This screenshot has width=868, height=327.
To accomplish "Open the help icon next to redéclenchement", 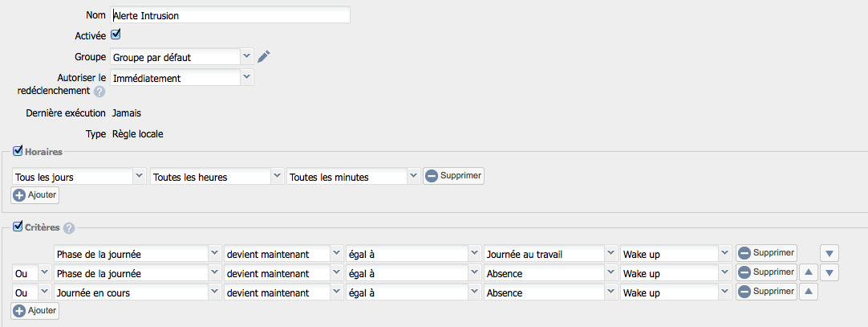I will (x=99, y=92).
